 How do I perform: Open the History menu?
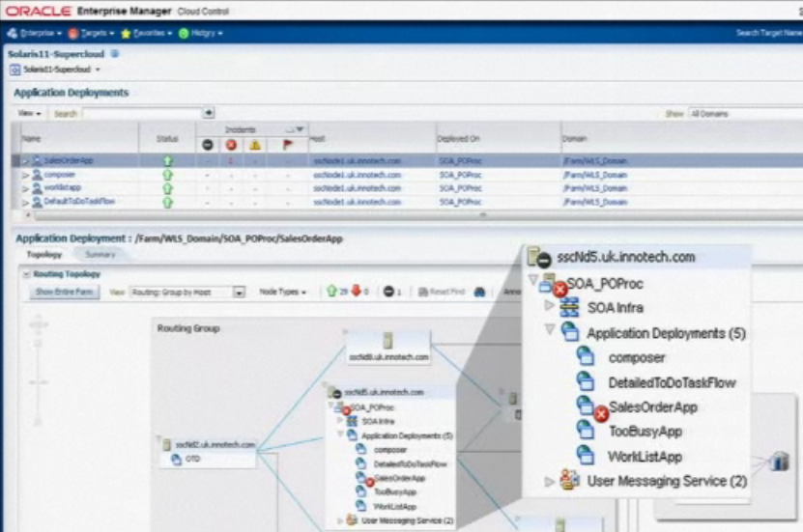(x=201, y=33)
